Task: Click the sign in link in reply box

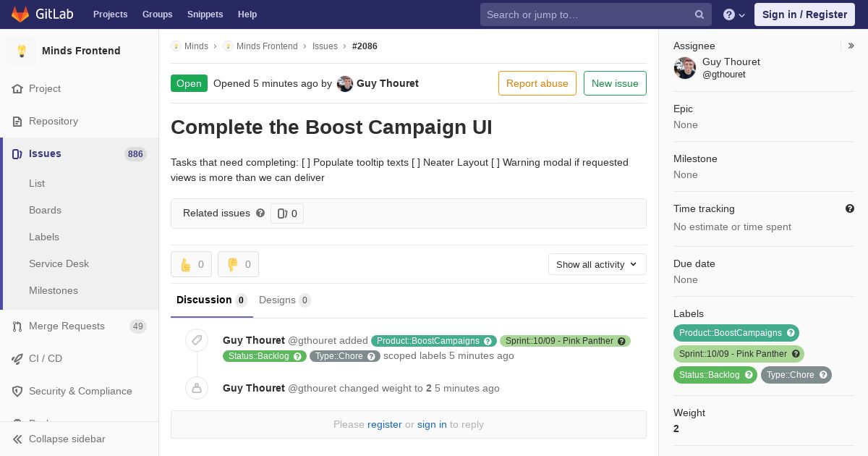Action: point(432,424)
